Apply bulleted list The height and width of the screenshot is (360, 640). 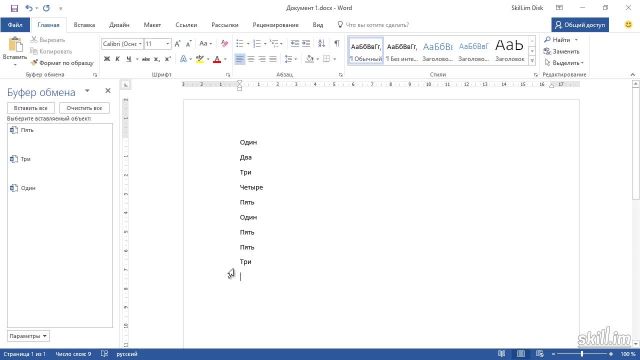coord(240,44)
